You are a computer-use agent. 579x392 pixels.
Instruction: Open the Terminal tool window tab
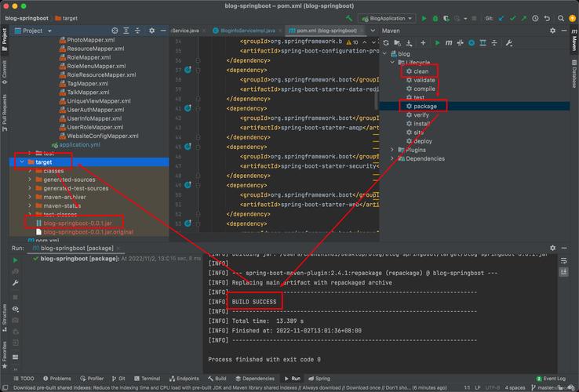(x=147, y=379)
